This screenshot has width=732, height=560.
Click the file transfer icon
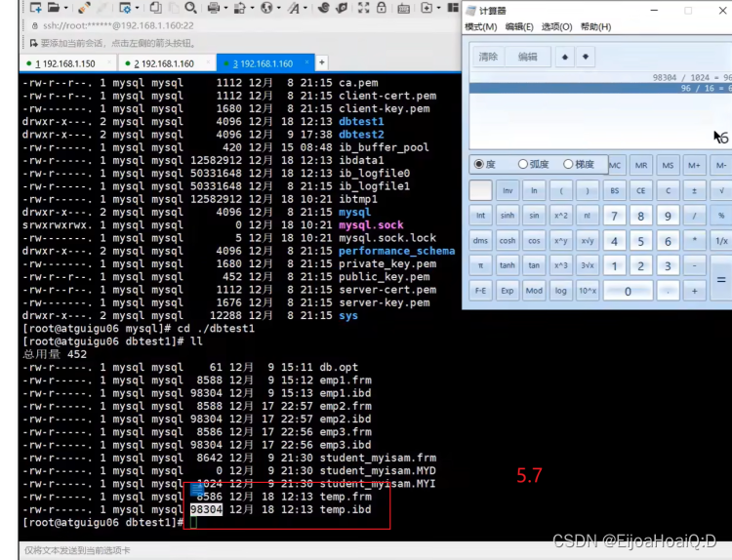click(240, 8)
